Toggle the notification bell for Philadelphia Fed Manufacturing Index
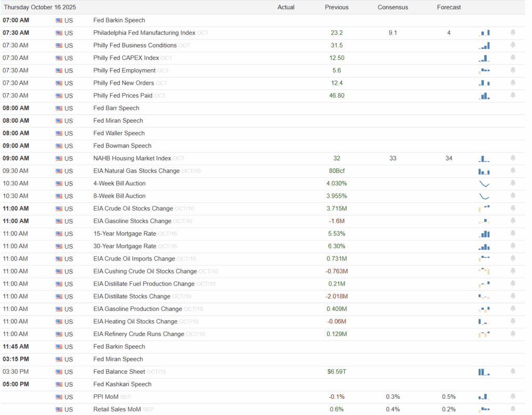 (x=513, y=32)
